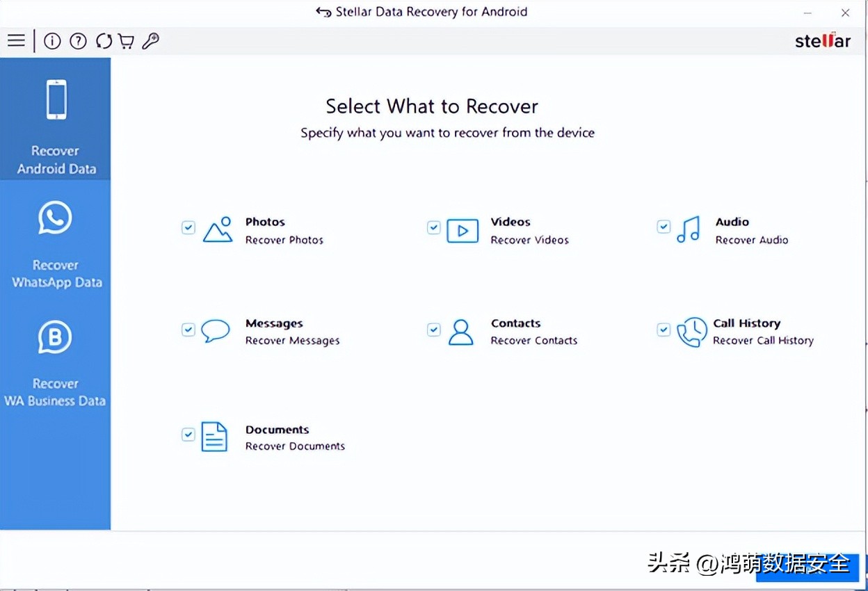Screen dimensions: 868x591
Task: Click the "Contacts" bold title
Action: (x=515, y=323)
